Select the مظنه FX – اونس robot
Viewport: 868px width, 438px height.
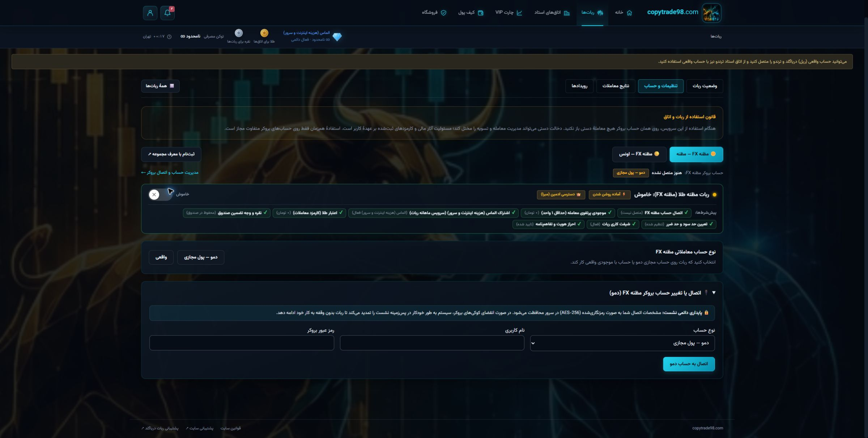[x=639, y=154]
